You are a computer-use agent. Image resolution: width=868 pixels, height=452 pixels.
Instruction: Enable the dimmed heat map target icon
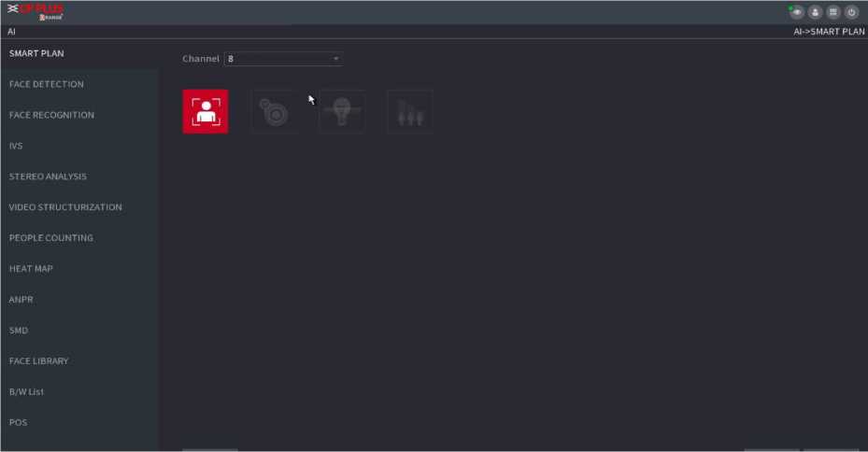(274, 112)
